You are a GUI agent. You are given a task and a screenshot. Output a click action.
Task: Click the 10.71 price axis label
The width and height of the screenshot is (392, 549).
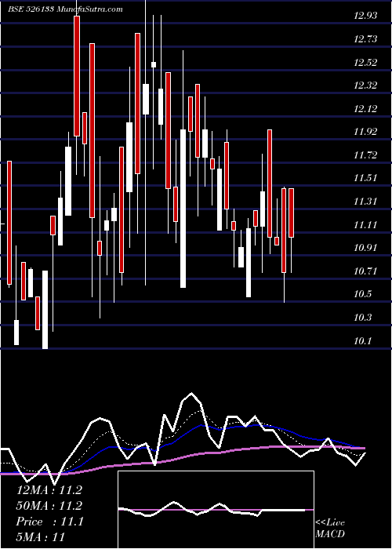pyautogui.click(x=365, y=271)
